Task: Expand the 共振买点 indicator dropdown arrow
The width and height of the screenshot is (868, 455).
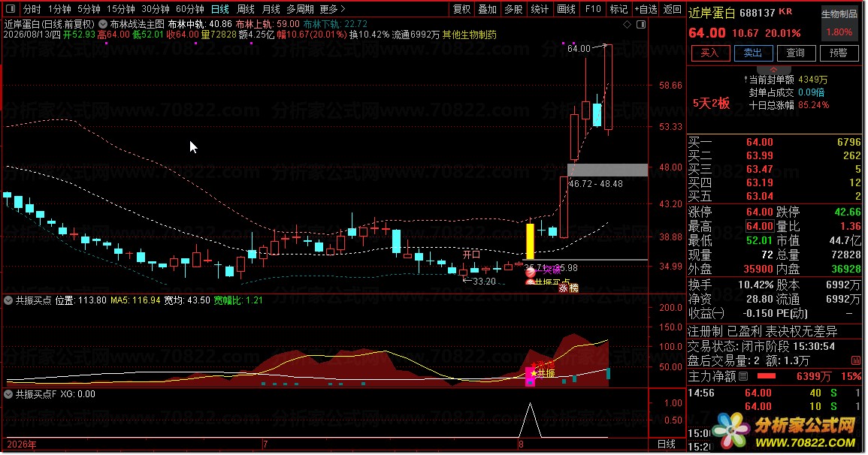Action: (8, 301)
